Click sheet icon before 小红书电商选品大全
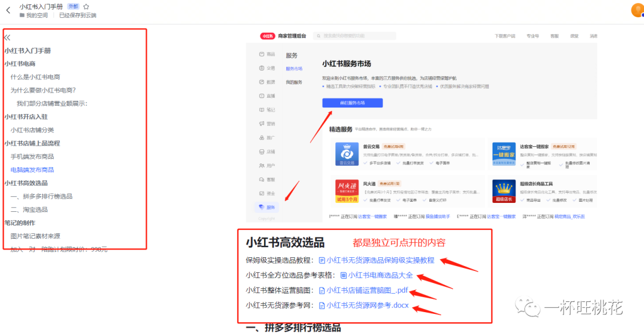The height and width of the screenshot is (336, 644). click(x=343, y=275)
